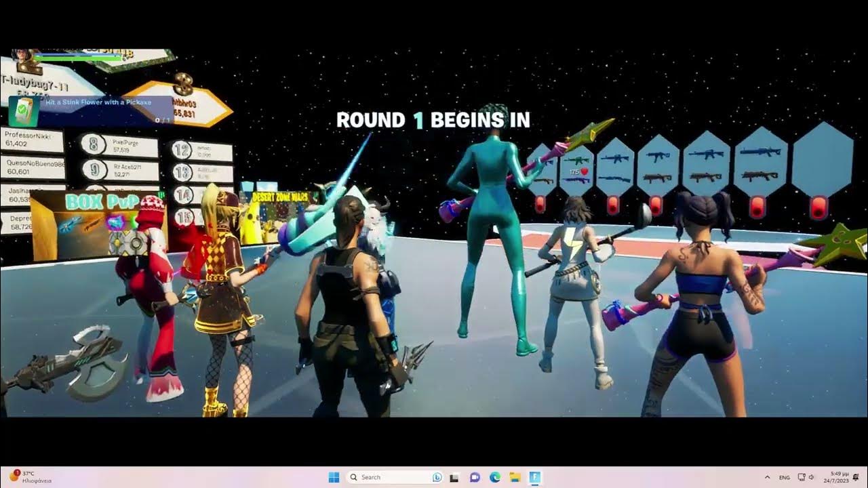Select the ProfessorNikki leaderboard entry
Image resolution: width=868 pixels, height=488 pixels.
(31, 140)
